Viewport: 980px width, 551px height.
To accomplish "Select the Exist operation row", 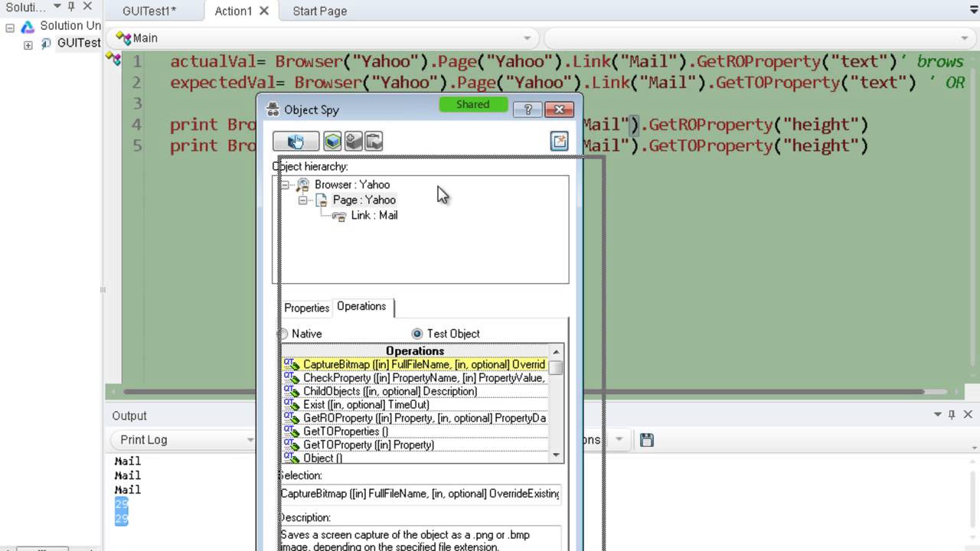I will pyautogui.click(x=416, y=405).
